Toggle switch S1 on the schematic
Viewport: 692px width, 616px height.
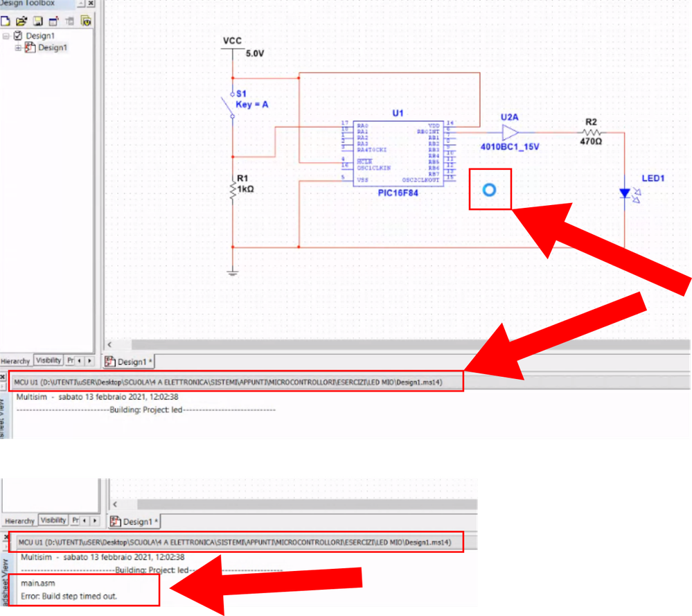(x=229, y=106)
